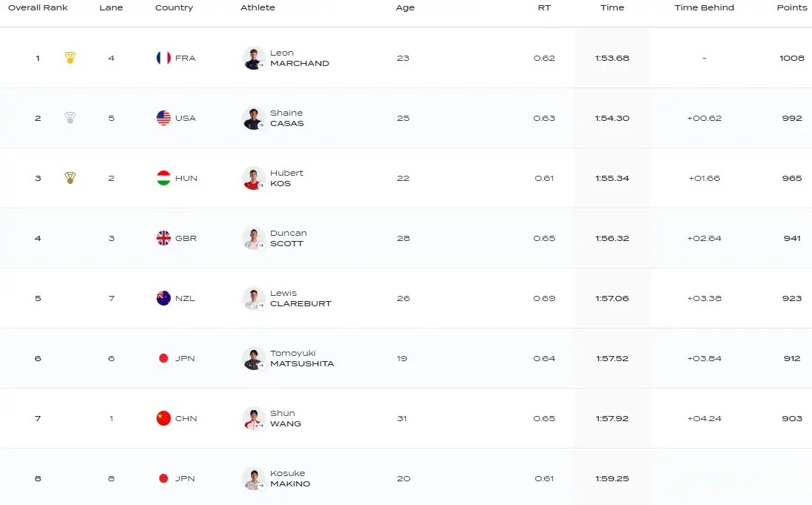Screen dimensions: 812x505
Task: Click the Time column header
Action: tap(612, 7)
